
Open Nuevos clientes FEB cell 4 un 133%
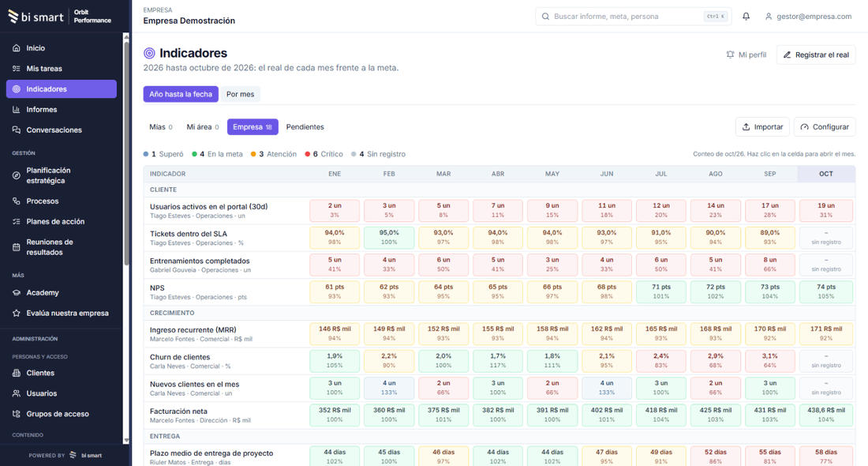(x=389, y=388)
